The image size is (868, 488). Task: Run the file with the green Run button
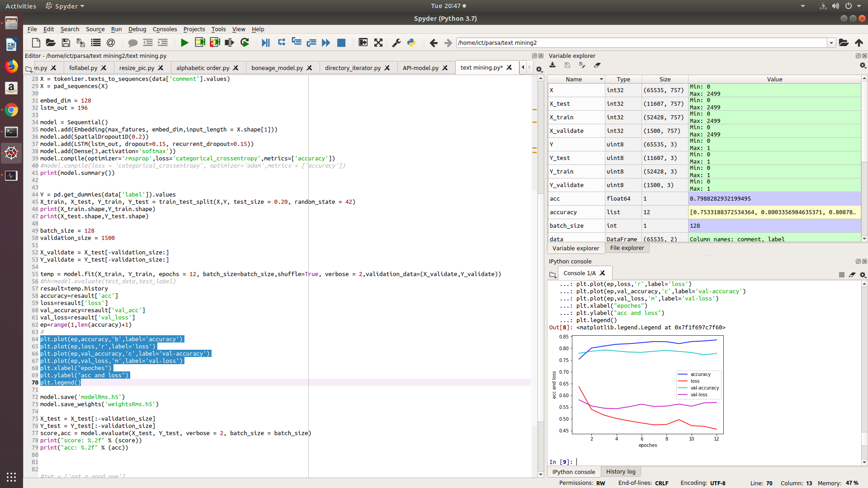pos(184,42)
